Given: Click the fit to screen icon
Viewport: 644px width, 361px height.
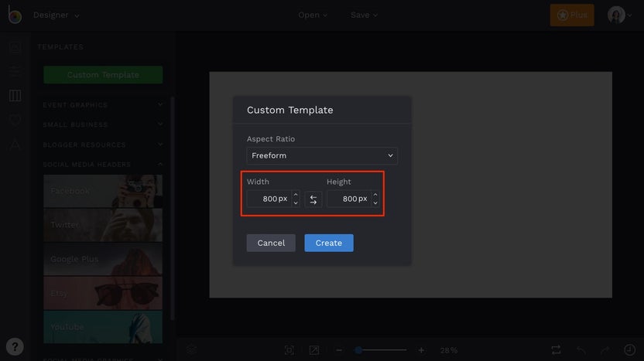Looking at the screenshot, I should (x=289, y=350).
